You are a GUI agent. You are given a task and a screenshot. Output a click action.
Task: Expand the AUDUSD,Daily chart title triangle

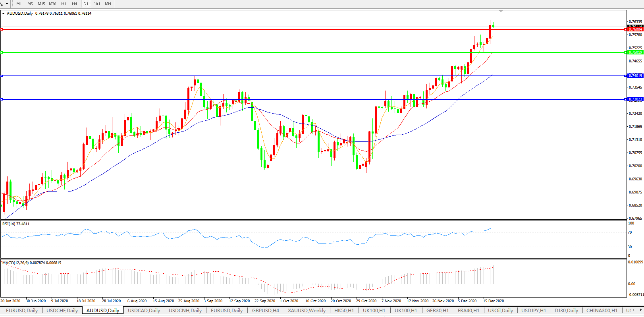[4, 14]
